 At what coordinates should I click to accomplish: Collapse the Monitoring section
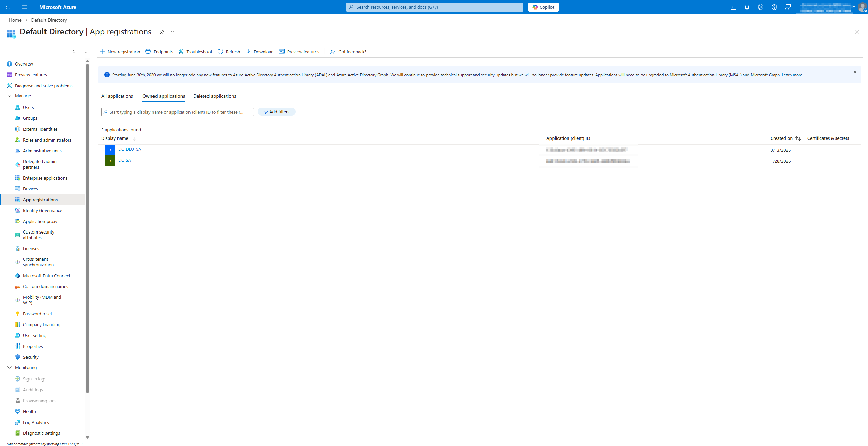[x=10, y=368]
